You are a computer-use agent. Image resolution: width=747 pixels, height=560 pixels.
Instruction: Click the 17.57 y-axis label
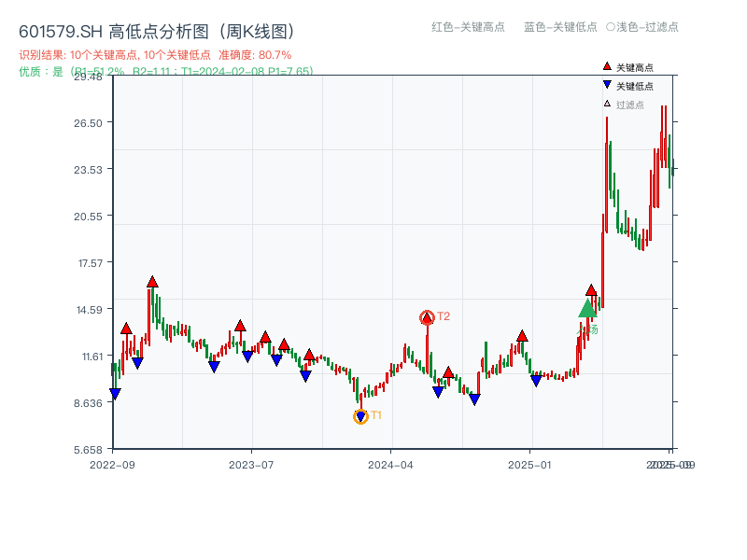pos(91,263)
